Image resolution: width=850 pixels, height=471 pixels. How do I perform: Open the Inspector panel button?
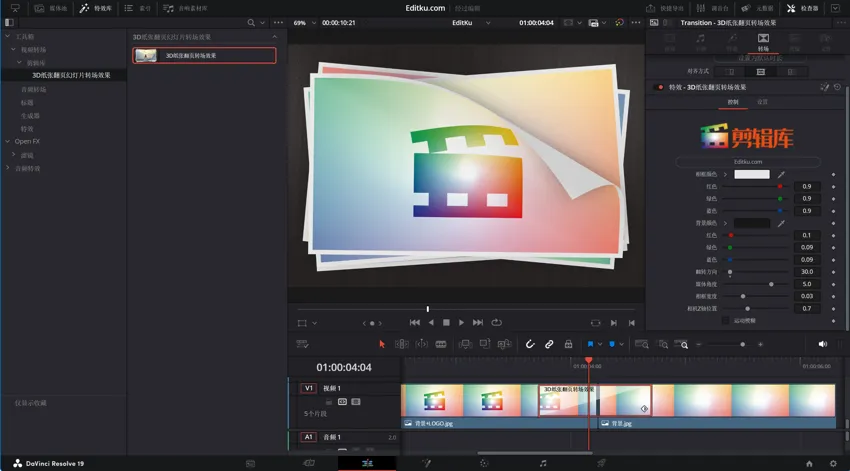click(803, 8)
